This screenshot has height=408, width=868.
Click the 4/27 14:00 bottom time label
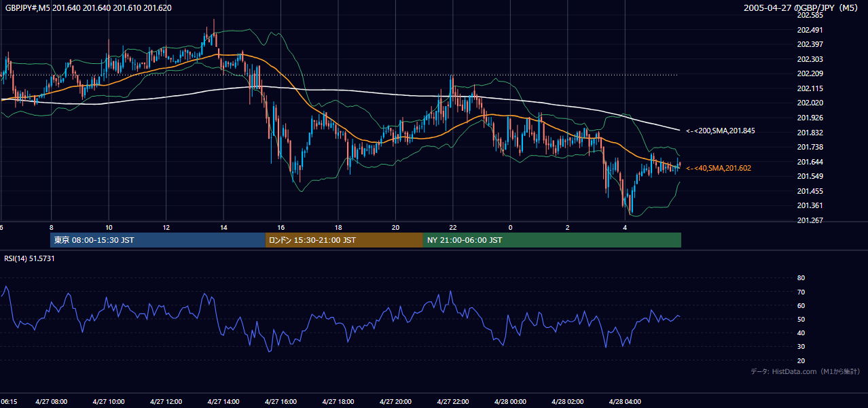click(x=223, y=402)
